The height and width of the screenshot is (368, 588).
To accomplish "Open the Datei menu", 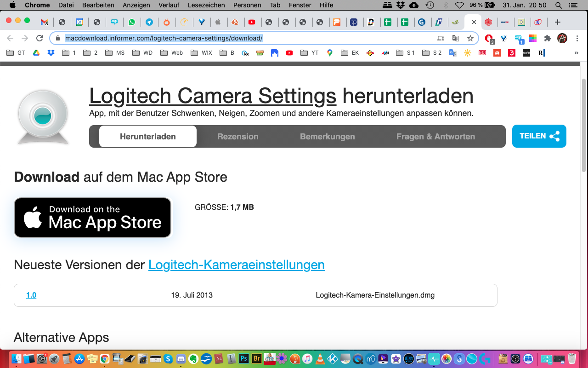I will click(x=66, y=5).
